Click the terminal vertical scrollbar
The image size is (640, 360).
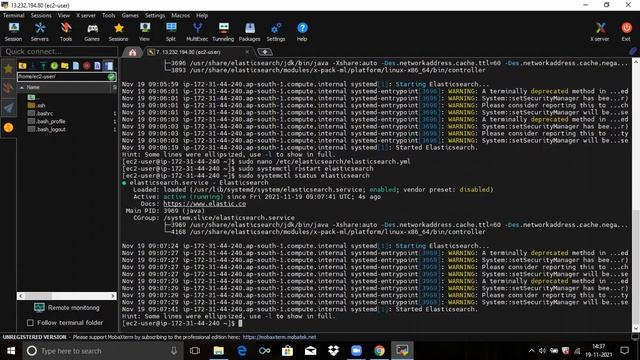click(636, 195)
